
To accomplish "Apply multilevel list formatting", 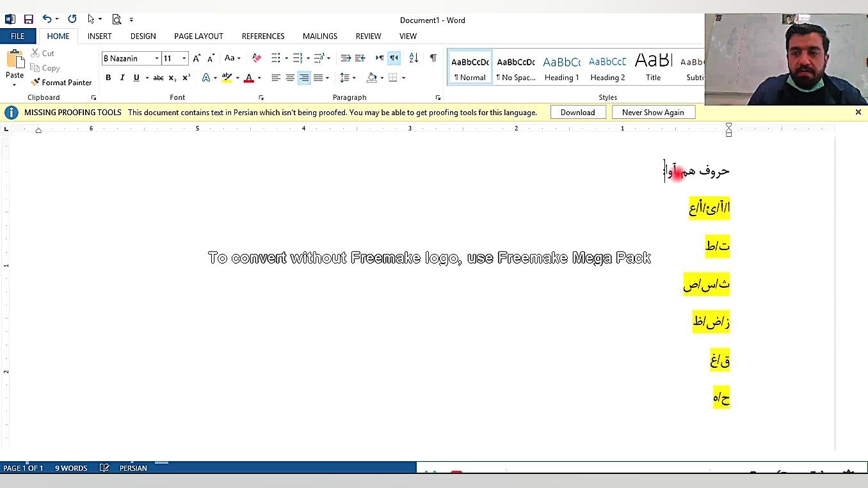I will tap(319, 58).
